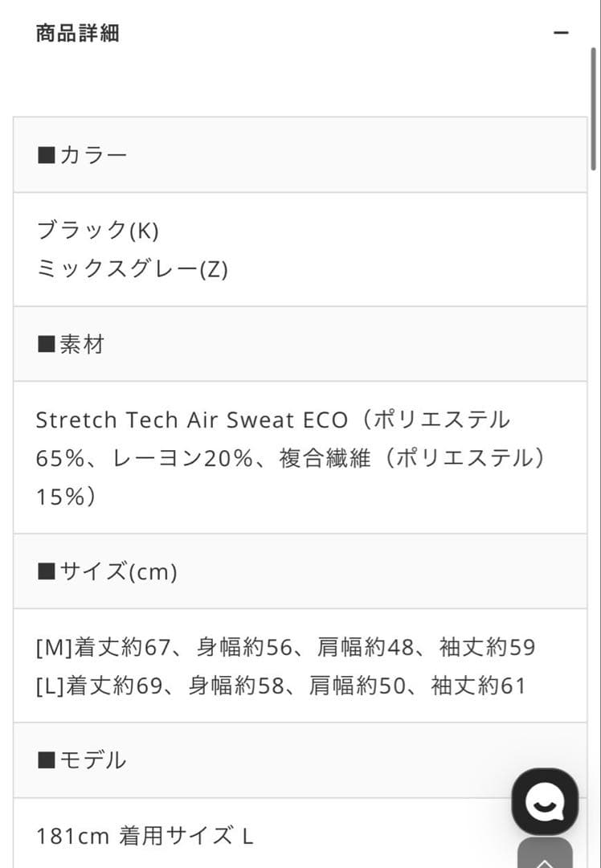
Task: Collapse 商品詳細 section with minus icon
Action: click(561, 33)
